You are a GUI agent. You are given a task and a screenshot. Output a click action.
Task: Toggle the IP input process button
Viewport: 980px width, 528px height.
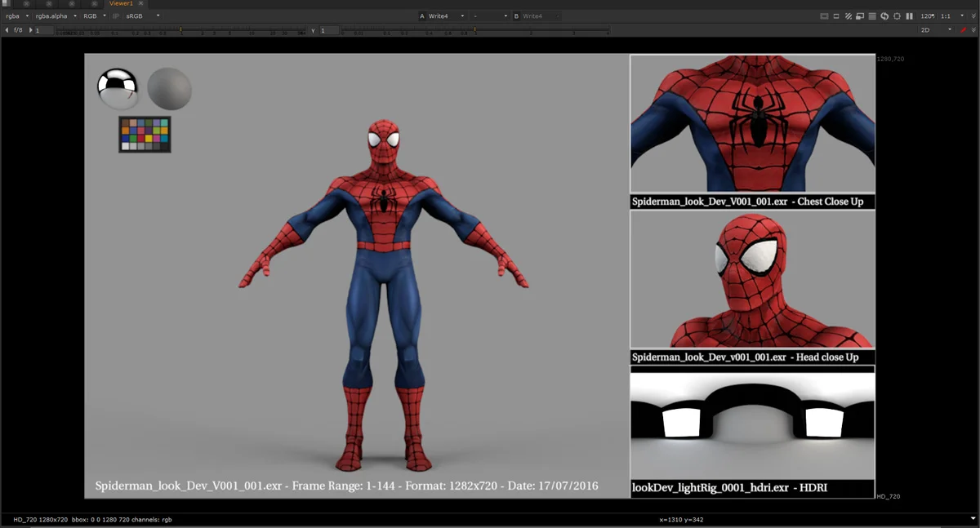(x=116, y=16)
